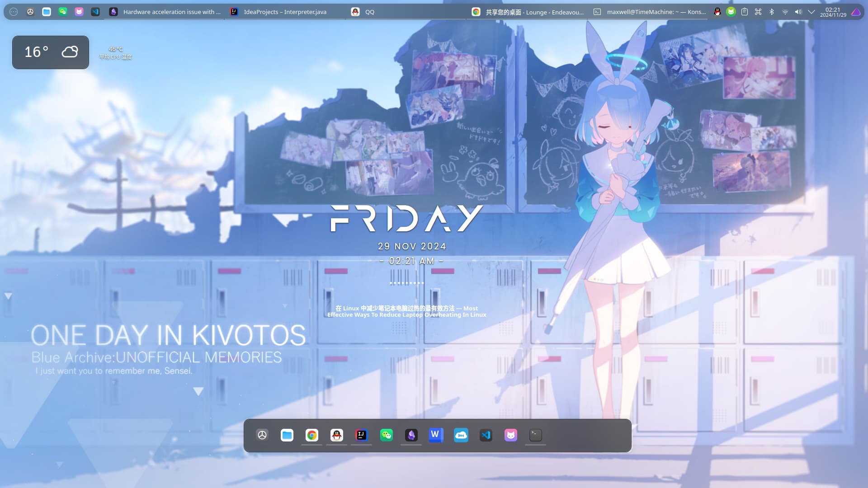868x488 pixels.
Task: Switch to the maxwell@TimeMachine Konsole window
Action: pos(649,12)
